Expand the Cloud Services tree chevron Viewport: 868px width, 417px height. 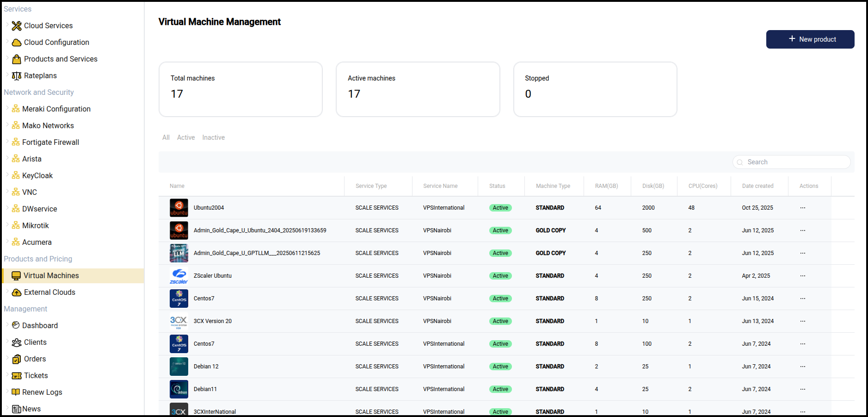(x=7, y=25)
